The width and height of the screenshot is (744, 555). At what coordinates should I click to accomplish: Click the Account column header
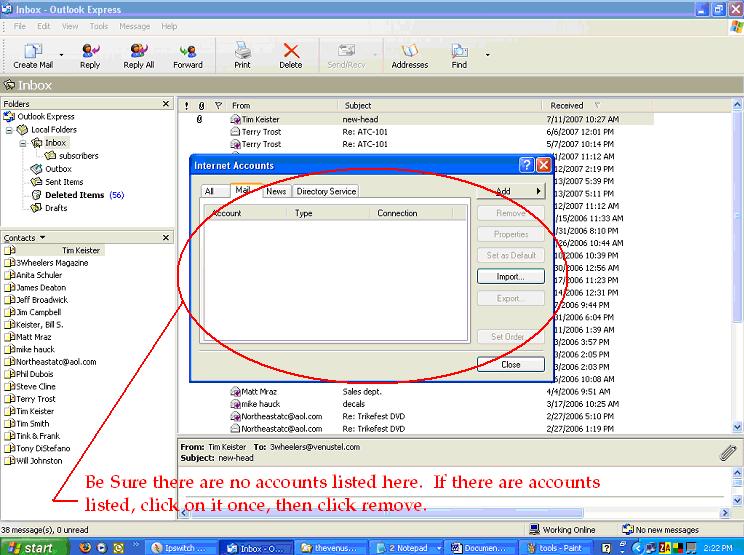pos(245,213)
